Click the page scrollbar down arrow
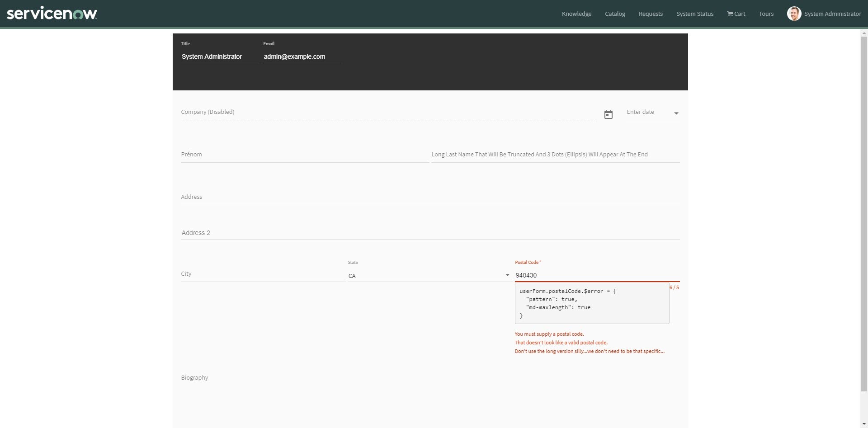The height and width of the screenshot is (428, 868). coord(864,424)
